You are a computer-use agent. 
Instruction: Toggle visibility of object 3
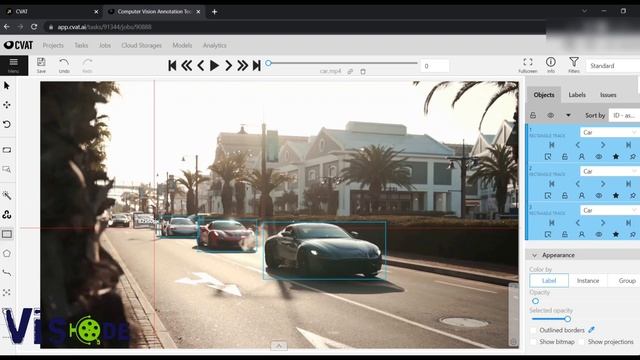pyautogui.click(x=599, y=234)
